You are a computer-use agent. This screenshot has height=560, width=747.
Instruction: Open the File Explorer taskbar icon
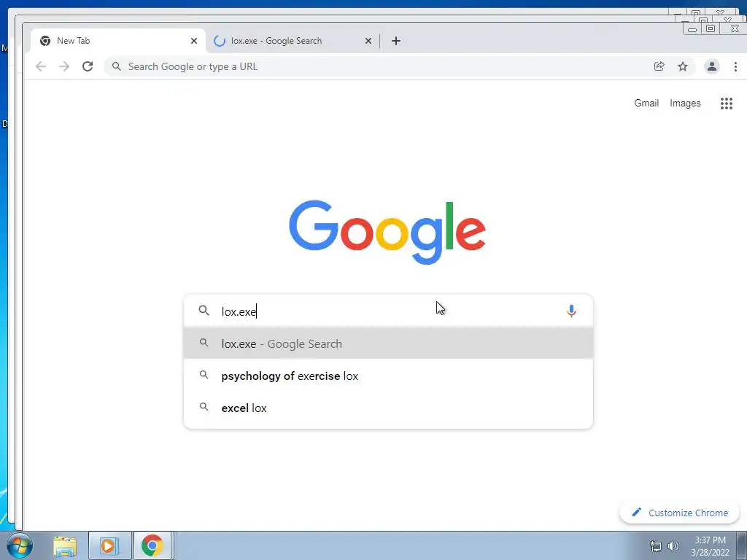pos(65,545)
